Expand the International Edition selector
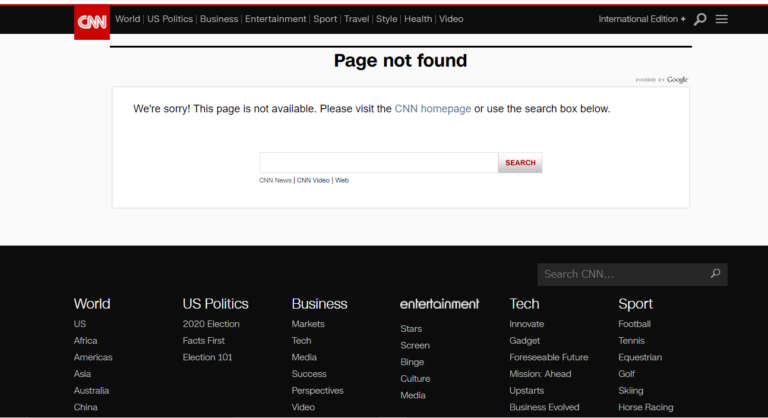This screenshot has height=418, width=768. (x=642, y=19)
